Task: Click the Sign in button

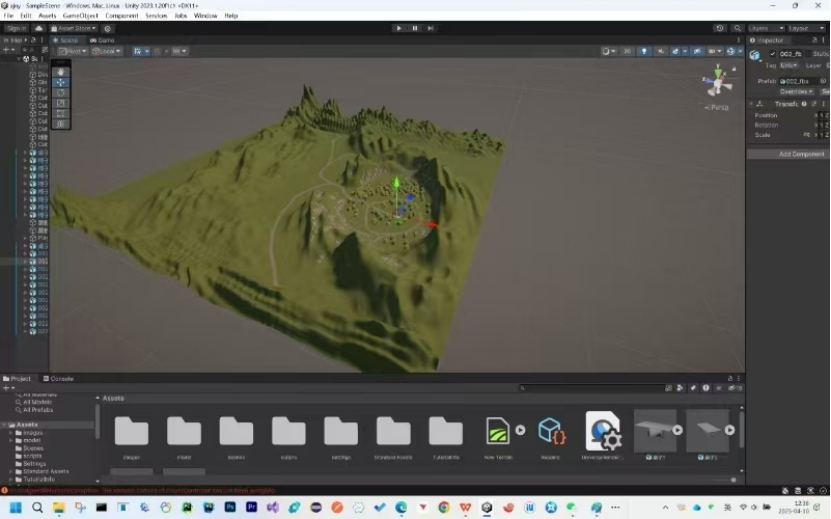Action: click(15, 28)
